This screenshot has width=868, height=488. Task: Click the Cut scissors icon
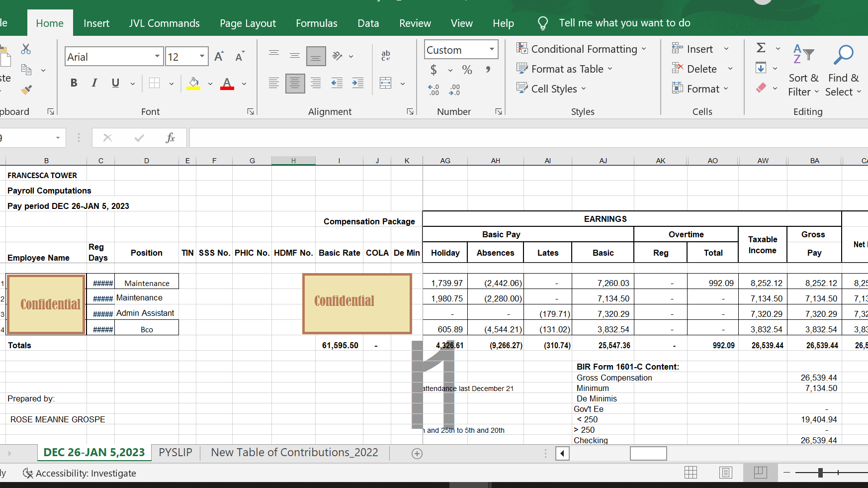point(26,49)
